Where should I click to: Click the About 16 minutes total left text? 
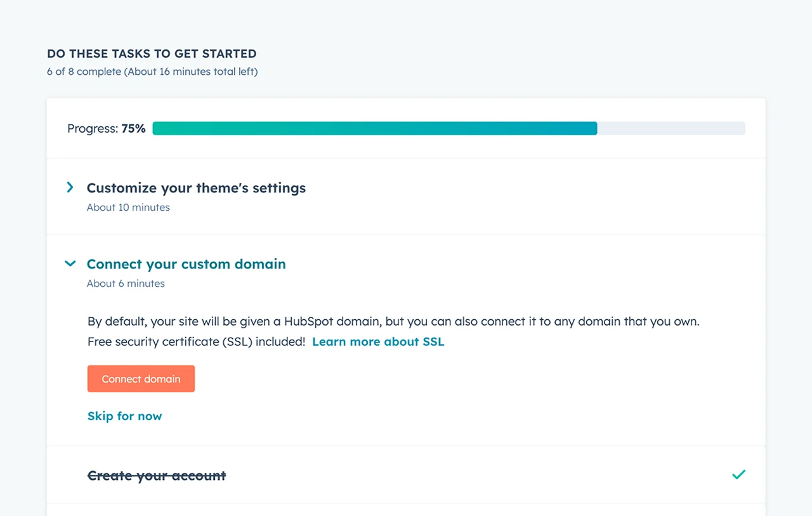tap(191, 72)
